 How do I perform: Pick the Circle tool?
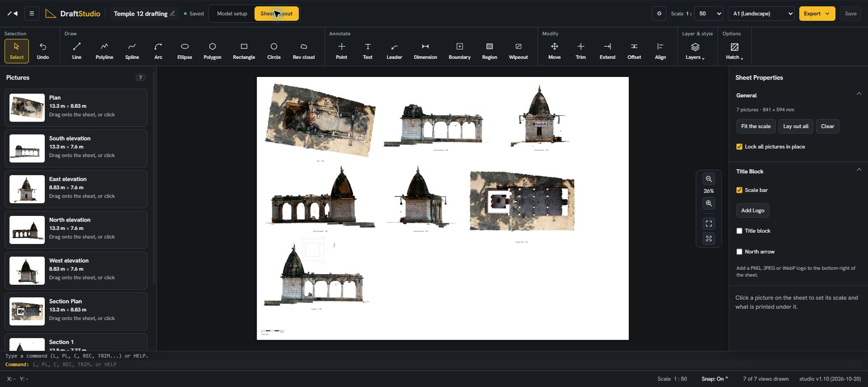pos(274,51)
